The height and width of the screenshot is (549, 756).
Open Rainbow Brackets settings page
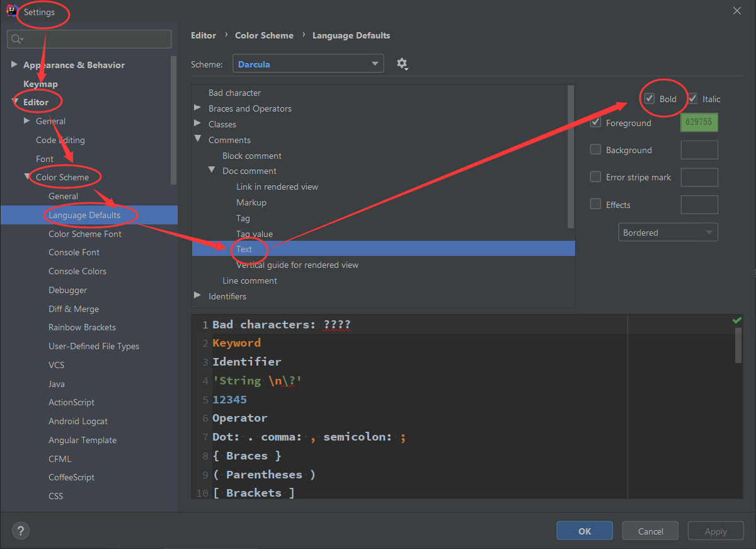click(x=82, y=327)
